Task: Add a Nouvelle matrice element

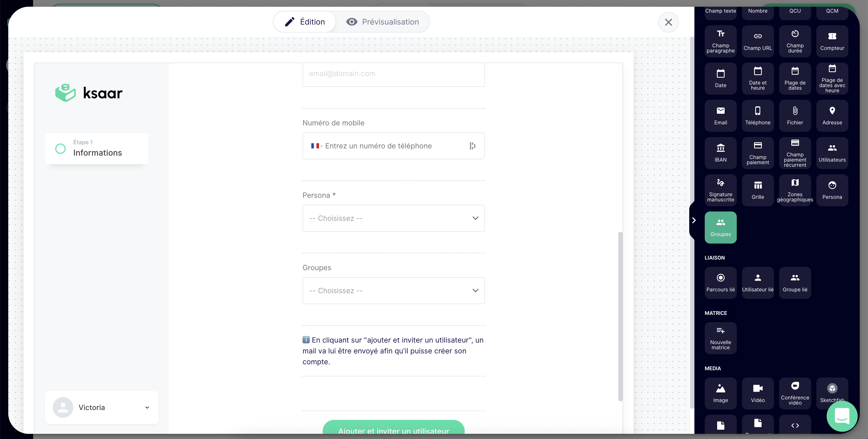Action: pos(720,338)
